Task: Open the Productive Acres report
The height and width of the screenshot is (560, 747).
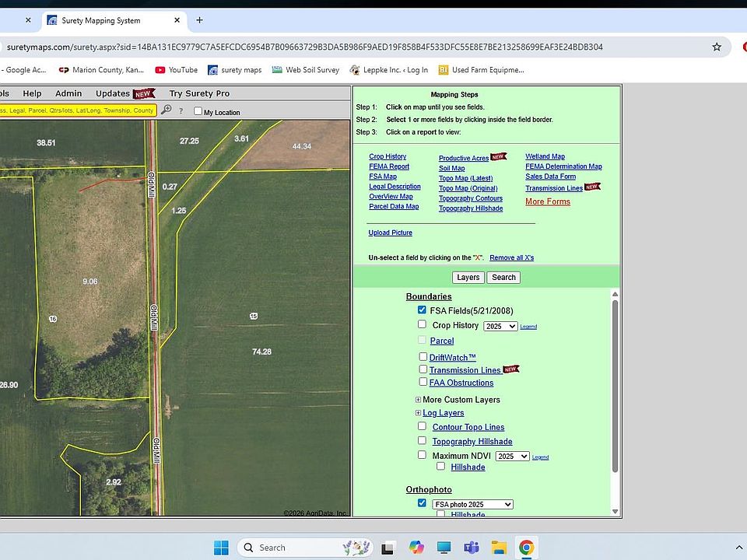Action: 464,158
